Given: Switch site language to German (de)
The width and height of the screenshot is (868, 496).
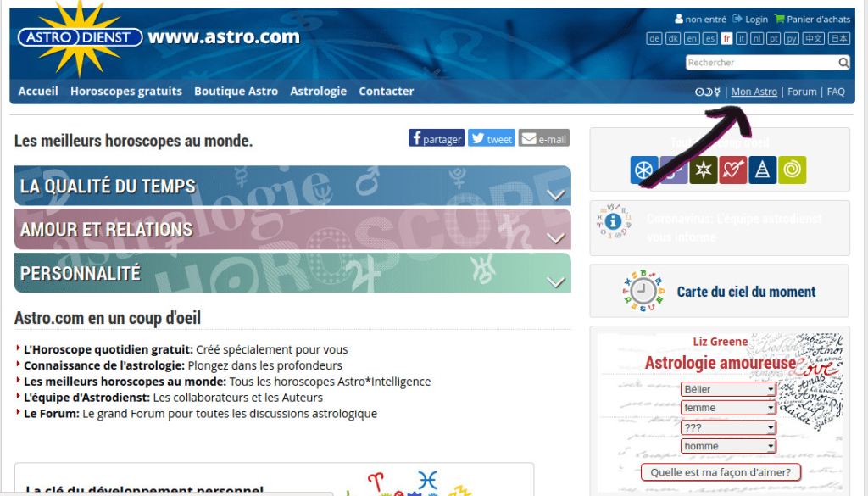Looking at the screenshot, I should coord(654,38).
